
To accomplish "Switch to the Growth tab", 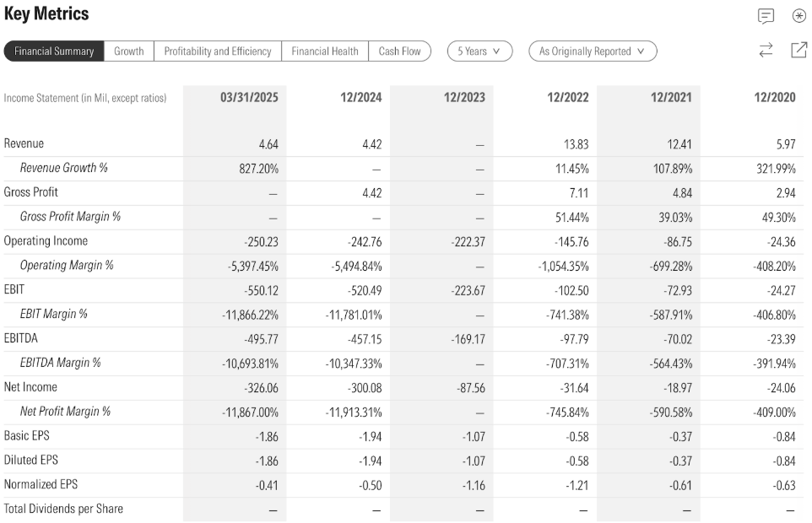I will pyautogui.click(x=129, y=51).
